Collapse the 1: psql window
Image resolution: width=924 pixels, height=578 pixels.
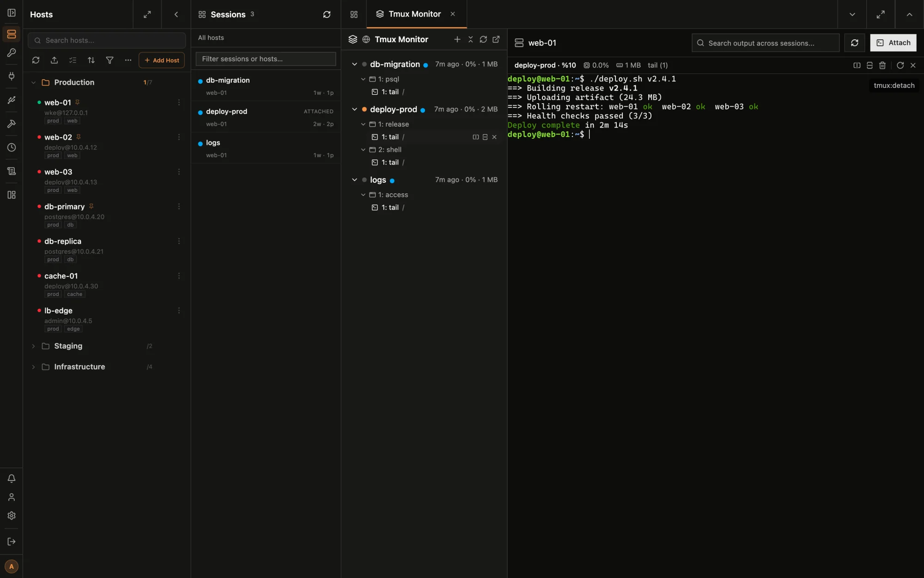[363, 79]
